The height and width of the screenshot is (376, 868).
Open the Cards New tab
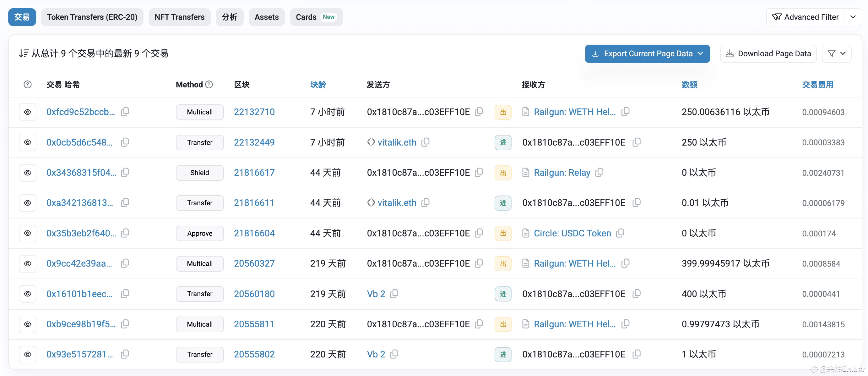point(316,17)
